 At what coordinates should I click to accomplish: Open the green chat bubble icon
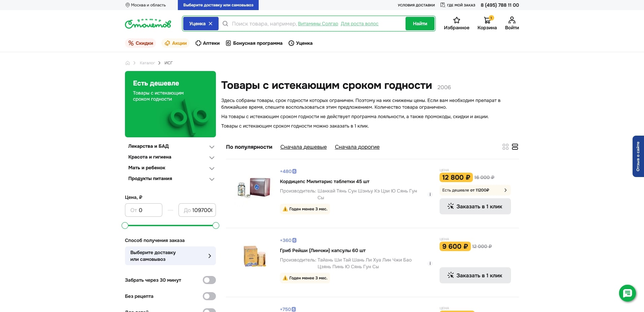[627, 293]
